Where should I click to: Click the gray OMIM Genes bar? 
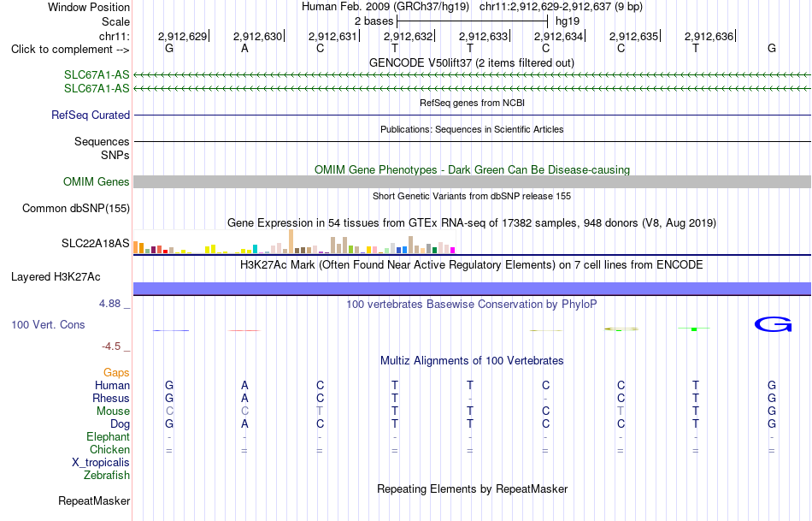click(472, 181)
